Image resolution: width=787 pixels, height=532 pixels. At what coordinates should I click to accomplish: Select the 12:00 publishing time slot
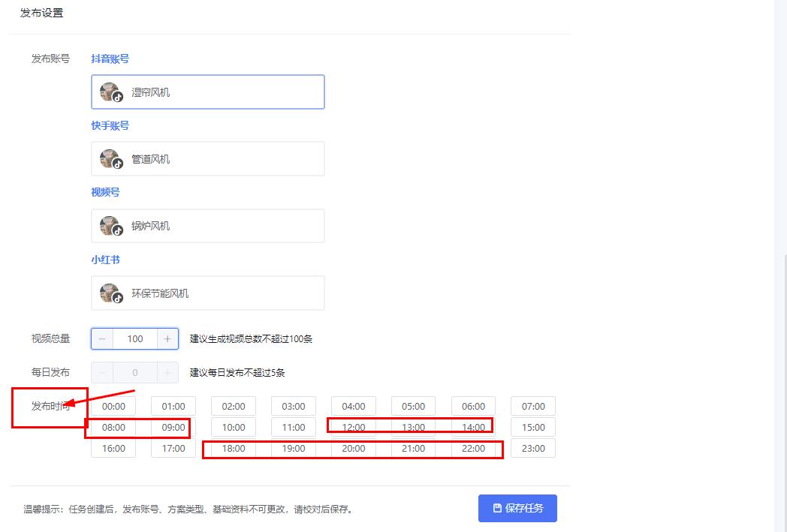point(353,427)
